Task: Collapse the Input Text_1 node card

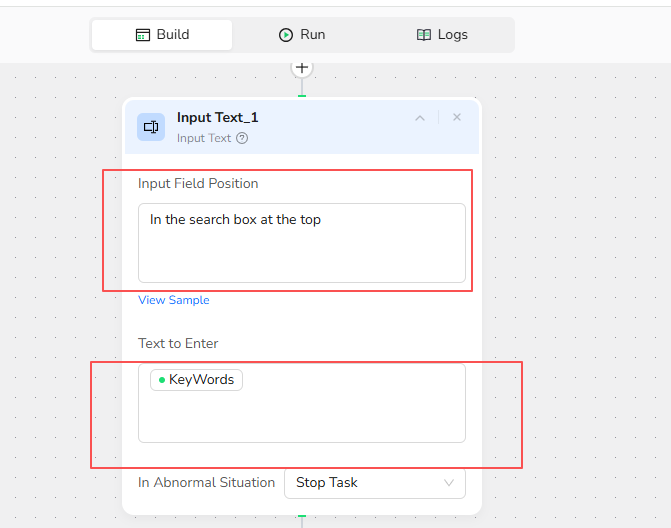Action: [x=420, y=118]
